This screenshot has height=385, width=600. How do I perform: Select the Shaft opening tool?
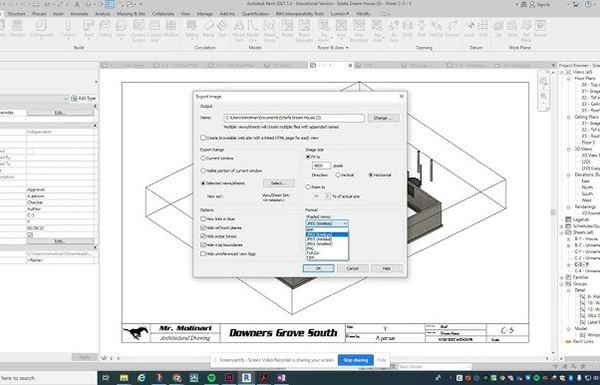coord(408,29)
